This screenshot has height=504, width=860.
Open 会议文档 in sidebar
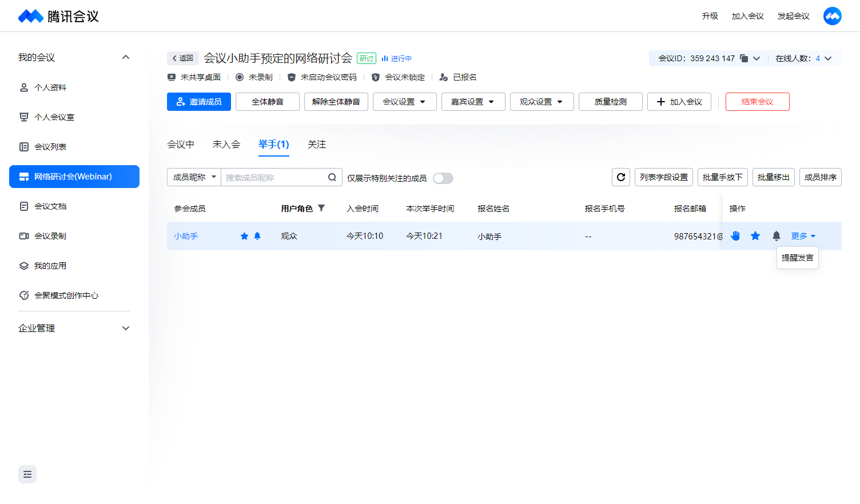coord(74,206)
